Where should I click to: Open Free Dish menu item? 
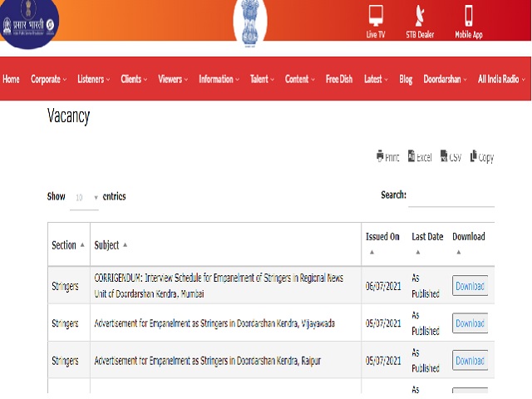(x=339, y=79)
